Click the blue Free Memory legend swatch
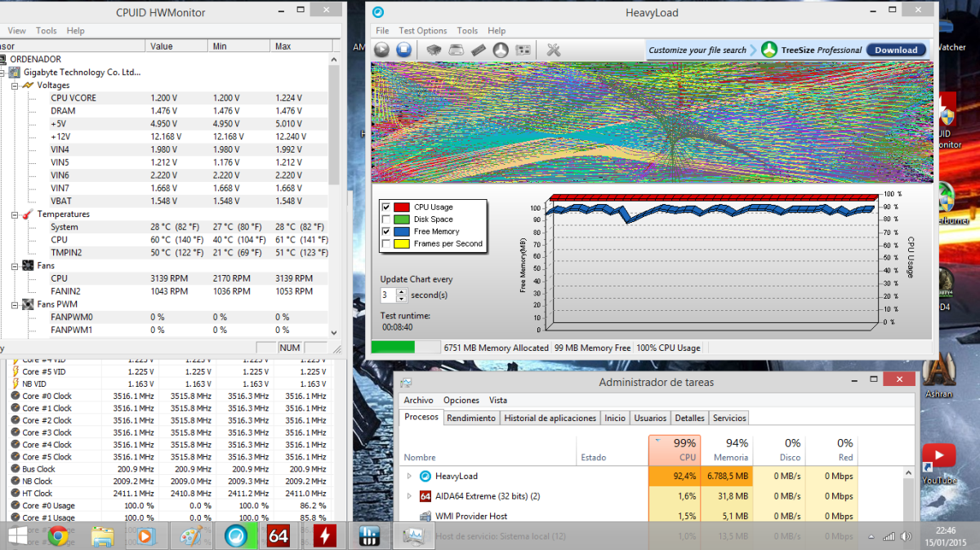This screenshot has height=550, width=980. pyautogui.click(x=401, y=231)
